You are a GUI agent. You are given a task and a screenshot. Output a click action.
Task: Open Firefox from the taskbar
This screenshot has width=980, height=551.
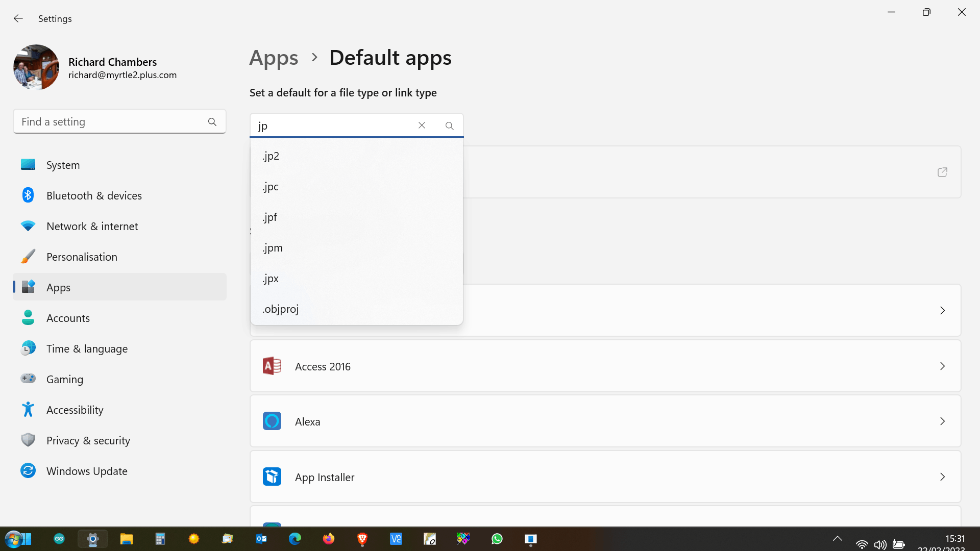329,539
